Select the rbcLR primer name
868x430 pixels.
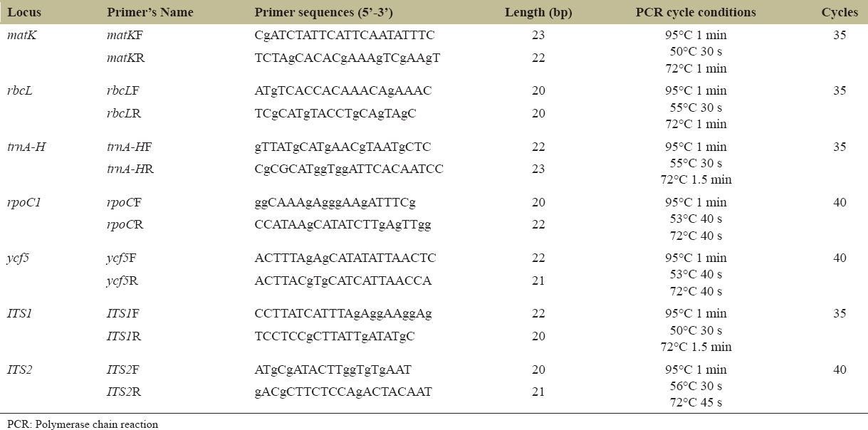coord(126,113)
